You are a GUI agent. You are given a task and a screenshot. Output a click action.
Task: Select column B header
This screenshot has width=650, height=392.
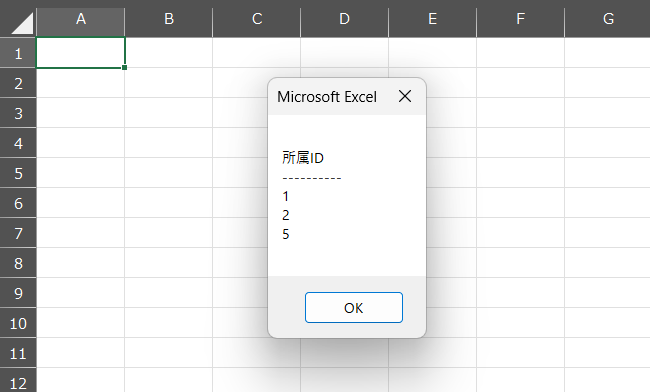[x=169, y=19]
